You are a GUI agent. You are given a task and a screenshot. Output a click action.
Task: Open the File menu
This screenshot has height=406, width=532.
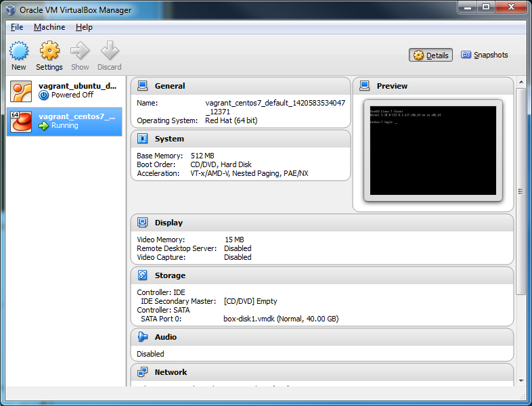[17, 27]
